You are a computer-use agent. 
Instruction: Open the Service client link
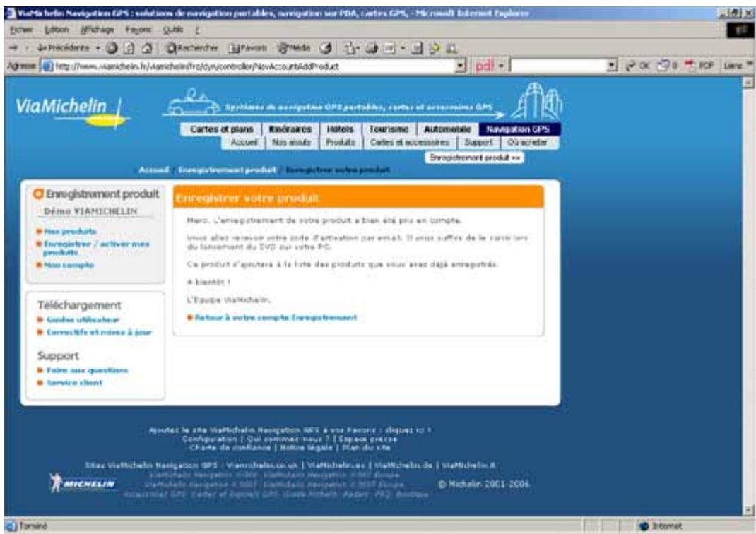(75, 383)
